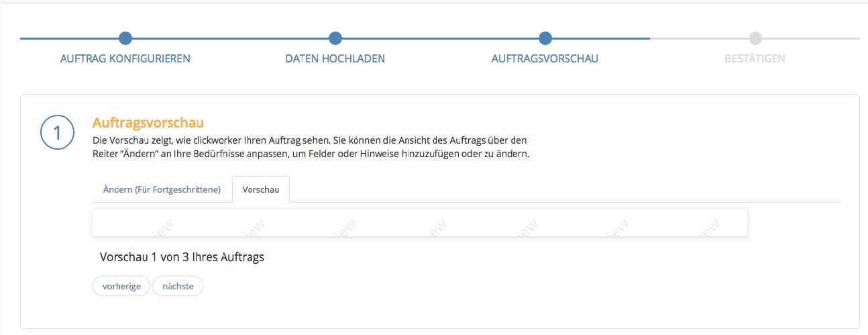Show the nächste preview
This screenshot has width=868, height=335.
point(178,286)
